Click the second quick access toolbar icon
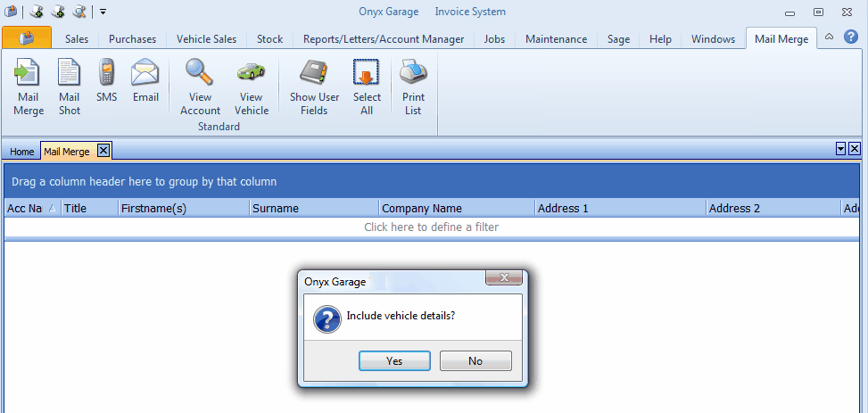868x413 pixels. [58, 11]
